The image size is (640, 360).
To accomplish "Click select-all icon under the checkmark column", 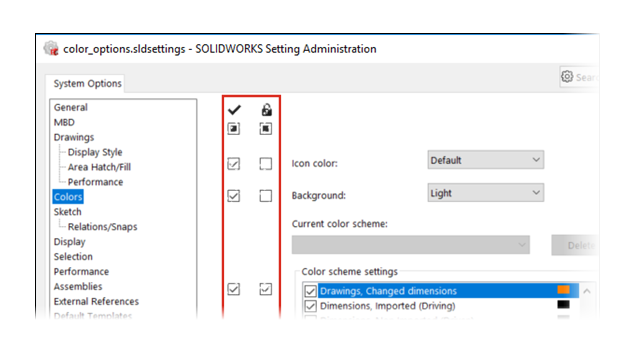I will click(x=233, y=129).
